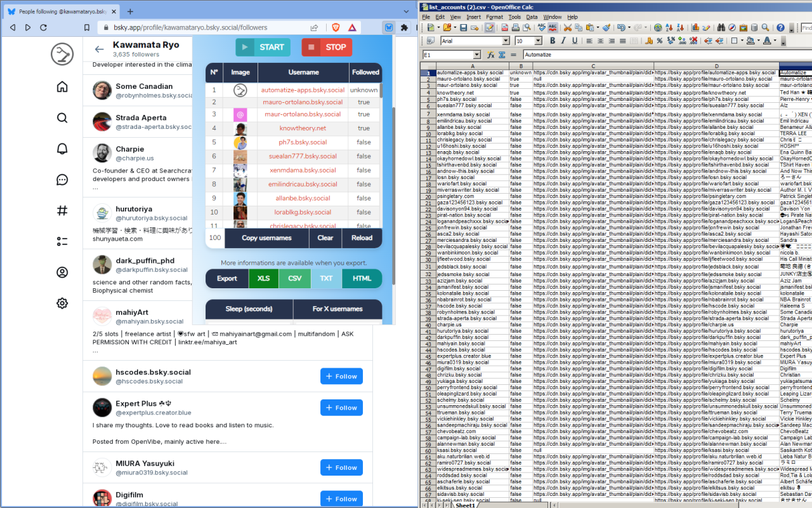The width and height of the screenshot is (812, 508).
Task: Open Bluesky Home from the sidebar
Action: 62,87
